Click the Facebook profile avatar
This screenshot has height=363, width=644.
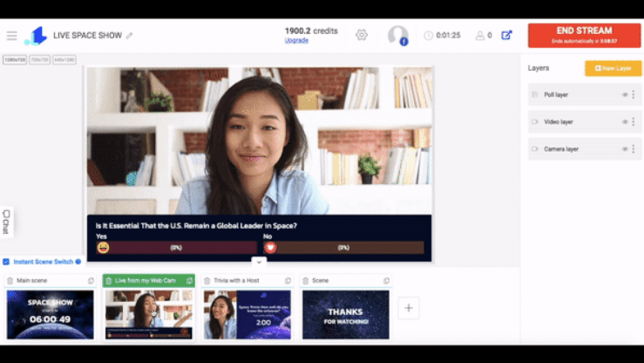pyautogui.click(x=398, y=36)
